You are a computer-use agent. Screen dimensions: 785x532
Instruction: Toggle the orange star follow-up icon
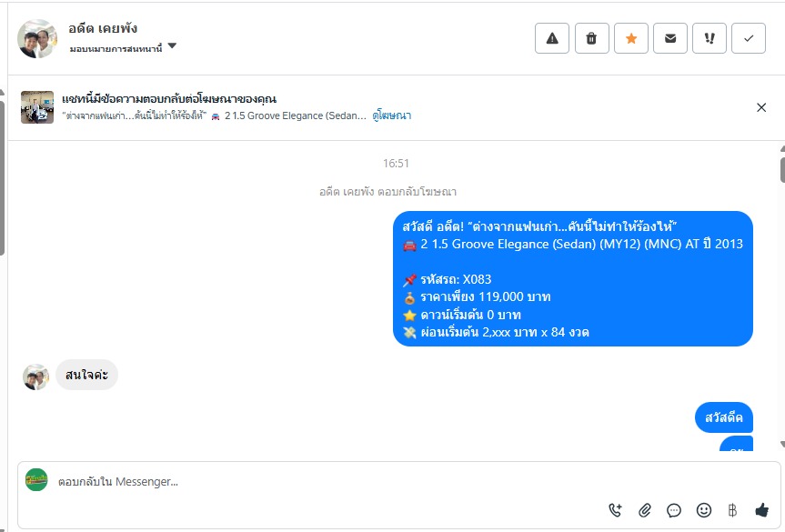(630, 38)
